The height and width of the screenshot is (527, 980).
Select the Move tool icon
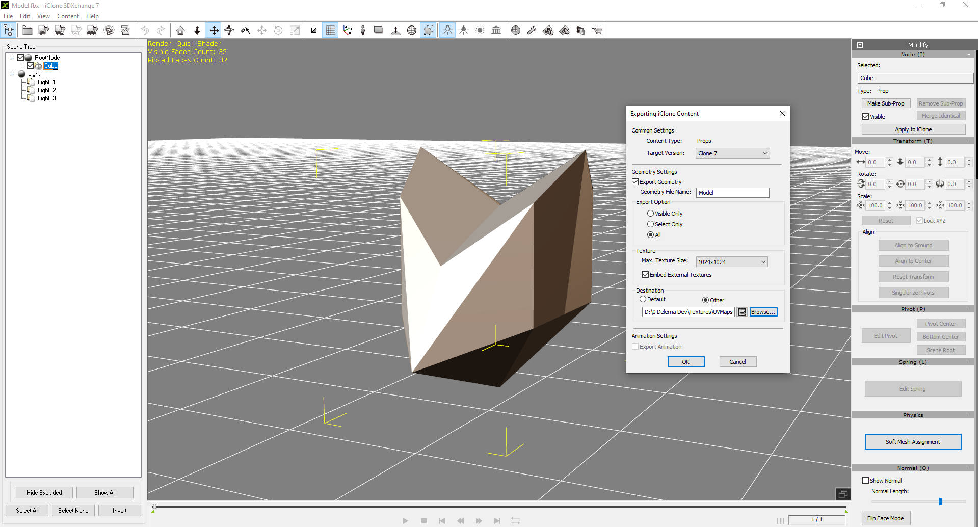pyautogui.click(x=214, y=31)
